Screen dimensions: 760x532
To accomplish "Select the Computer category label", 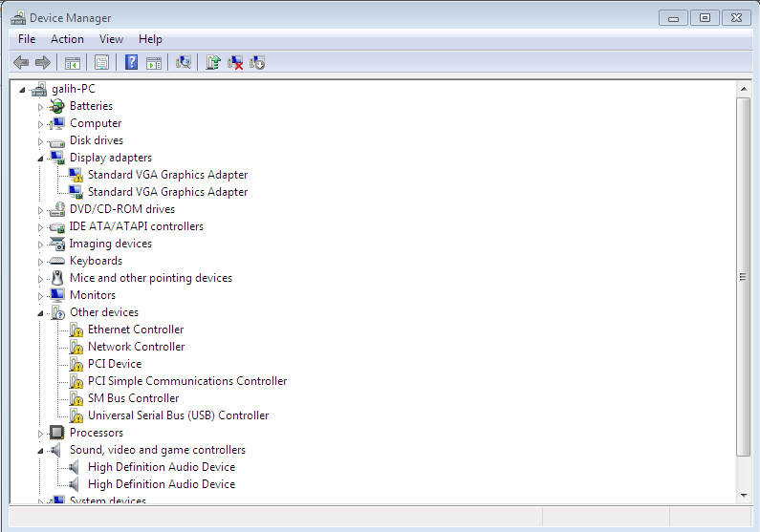I will point(96,123).
